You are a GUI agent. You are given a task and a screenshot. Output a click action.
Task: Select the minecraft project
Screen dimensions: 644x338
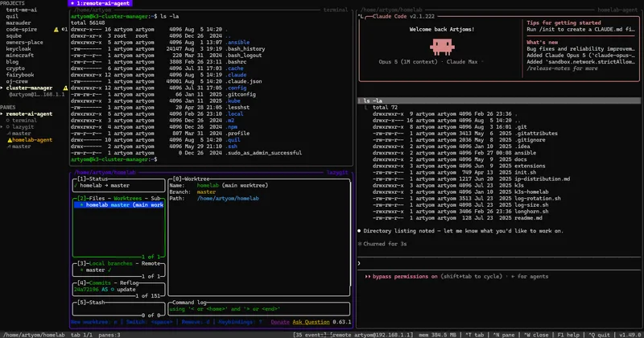[x=20, y=56]
